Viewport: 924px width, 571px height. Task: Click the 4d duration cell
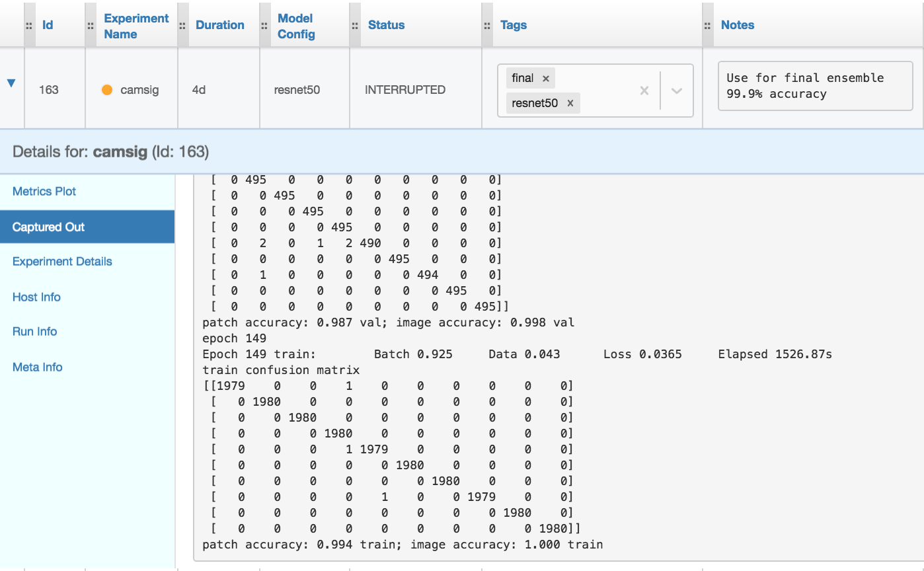[219, 89]
